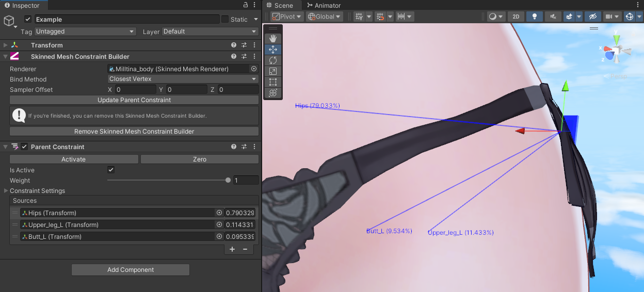This screenshot has width=644, height=292.
Task: Click the increment snapping ruler icon
Action: tap(400, 17)
